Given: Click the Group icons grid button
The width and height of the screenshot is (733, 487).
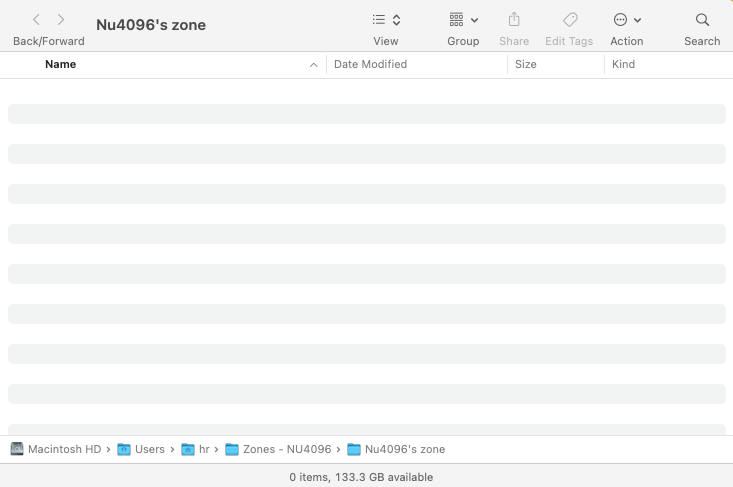Looking at the screenshot, I should click(456, 20).
